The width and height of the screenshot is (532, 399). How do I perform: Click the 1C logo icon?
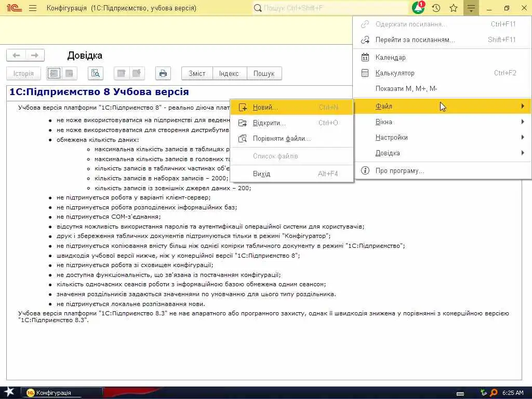[x=14, y=8]
